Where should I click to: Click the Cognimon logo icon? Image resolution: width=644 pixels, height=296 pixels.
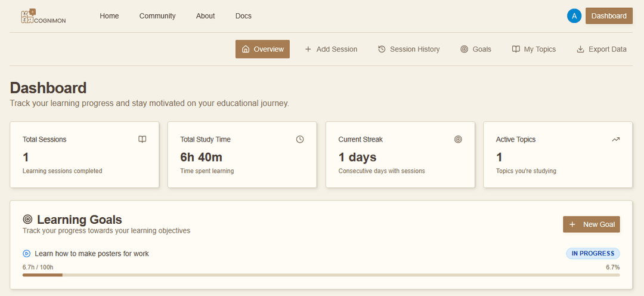28,16
